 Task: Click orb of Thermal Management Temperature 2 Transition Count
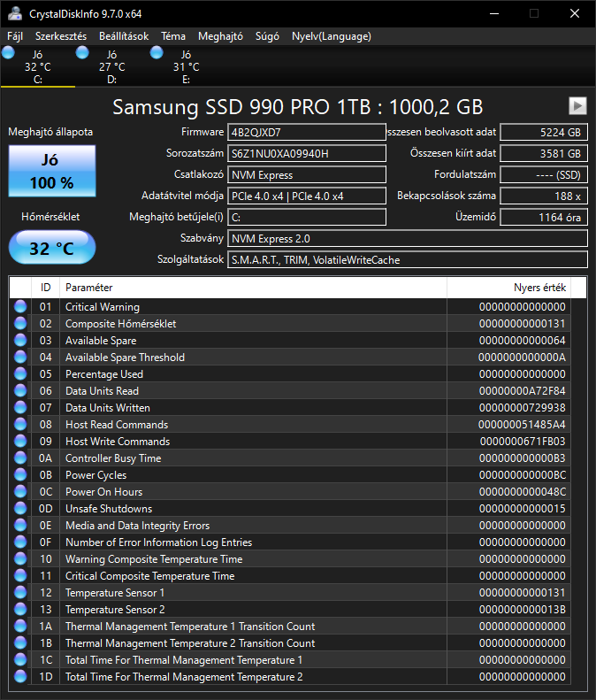point(20,642)
